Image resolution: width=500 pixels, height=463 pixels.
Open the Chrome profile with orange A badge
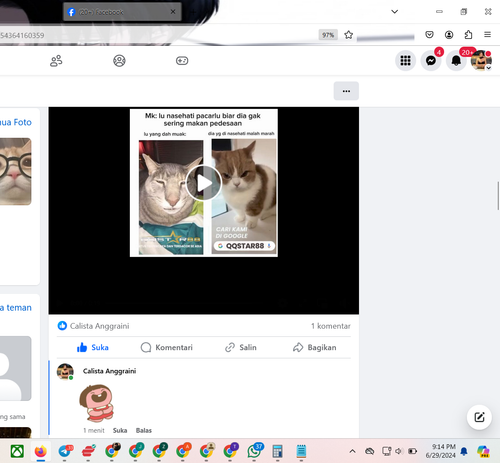pos(183,451)
